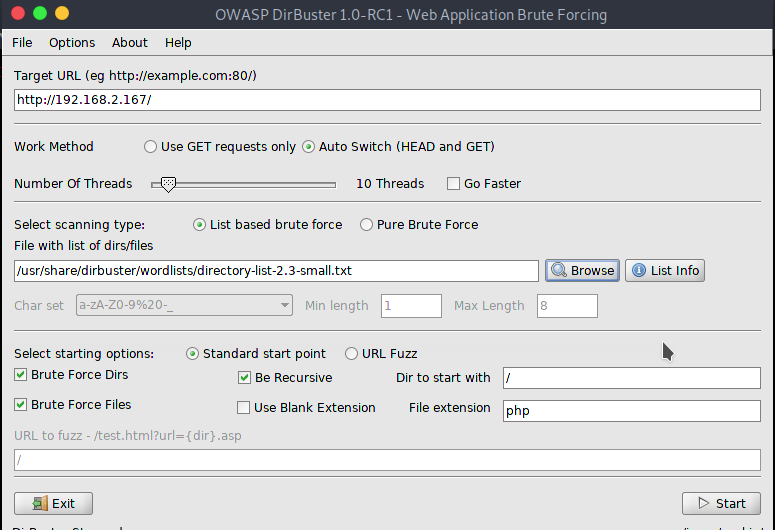Click the Target URL input field
Screen dimensions: 775x530
pyautogui.click(x=387, y=100)
